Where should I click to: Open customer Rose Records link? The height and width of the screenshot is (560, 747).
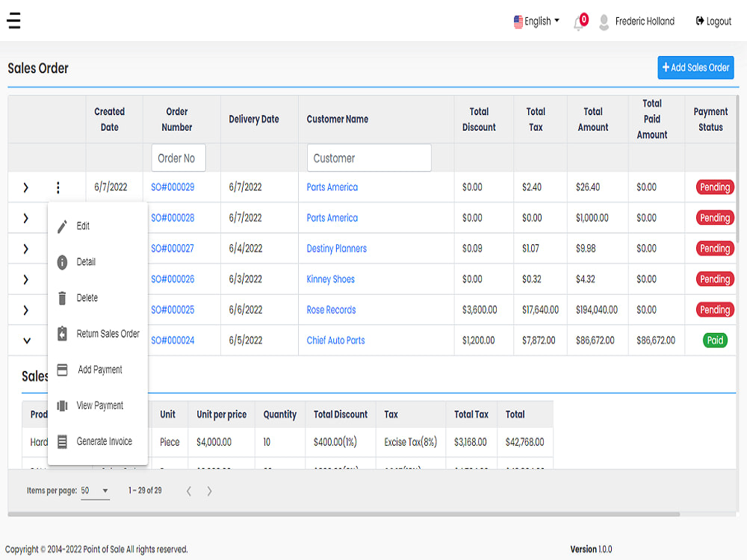(x=331, y=310)
